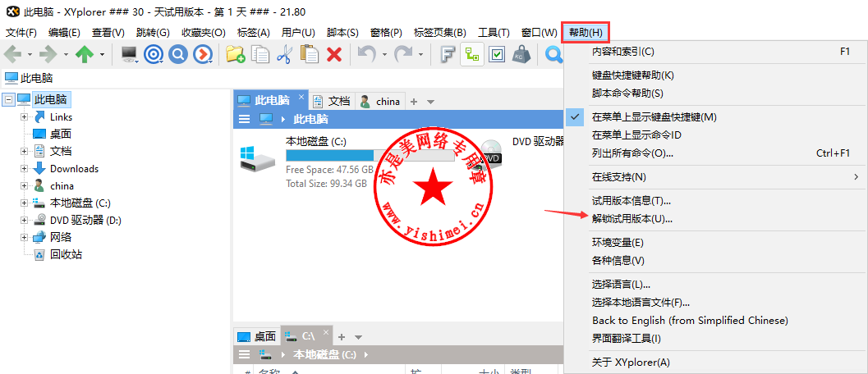Screen dimensions: 868x374
Task: Click the scissors Cut icon
Action: pyautogui.click(x=284, y=54)
